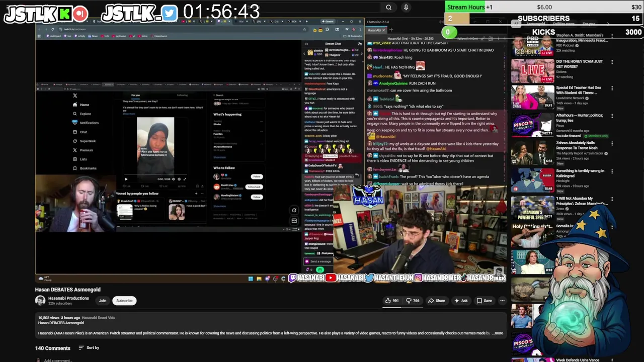Open options for Zohran Absolutely Nails video
644x362 pixels.
pos(612,143)
